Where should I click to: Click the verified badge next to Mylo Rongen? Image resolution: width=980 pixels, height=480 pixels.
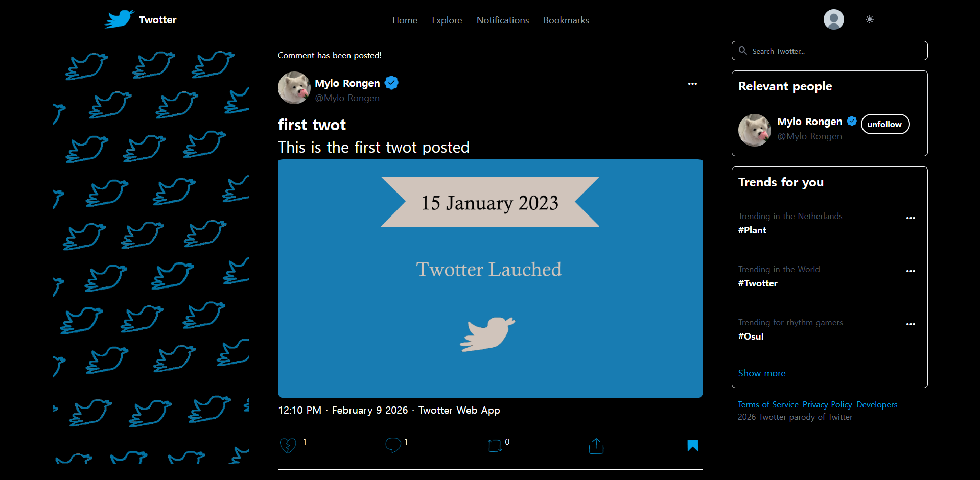(x=391, y=82)
